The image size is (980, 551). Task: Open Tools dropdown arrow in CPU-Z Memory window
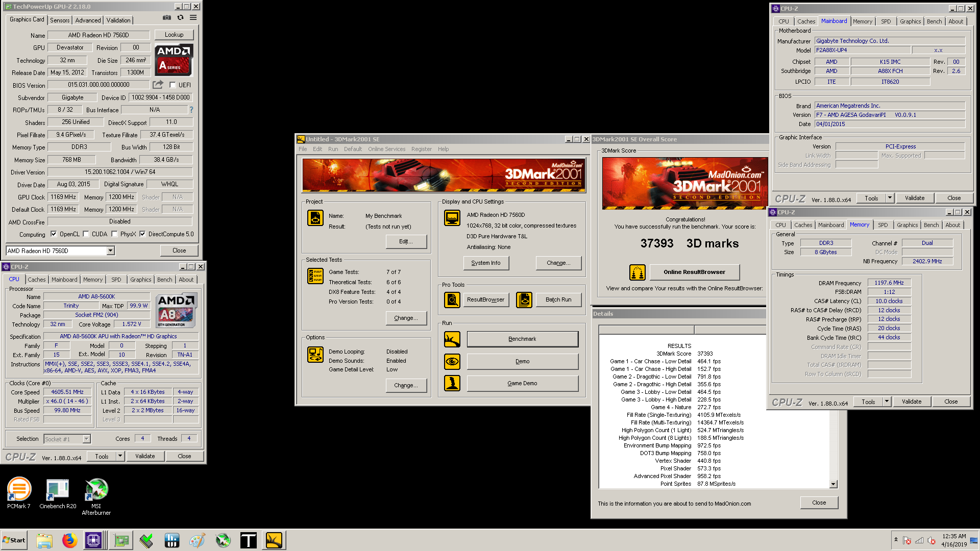(887, 402)
